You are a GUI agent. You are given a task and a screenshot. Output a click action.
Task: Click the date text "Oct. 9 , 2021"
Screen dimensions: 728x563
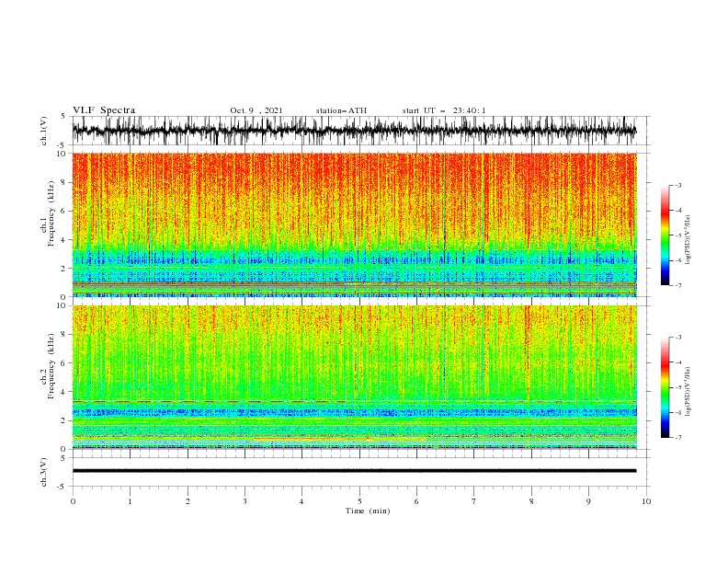pyautogui.click(x=256, y=110)
